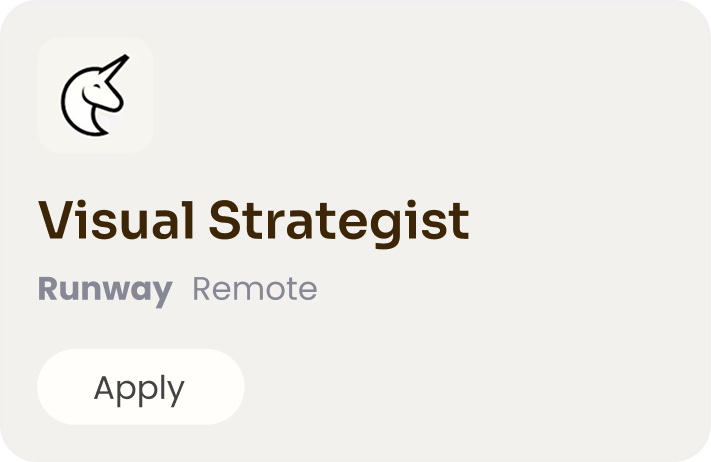Click the Visual Strategist heading
Screen dimensions: 711x462
[253, 220]
